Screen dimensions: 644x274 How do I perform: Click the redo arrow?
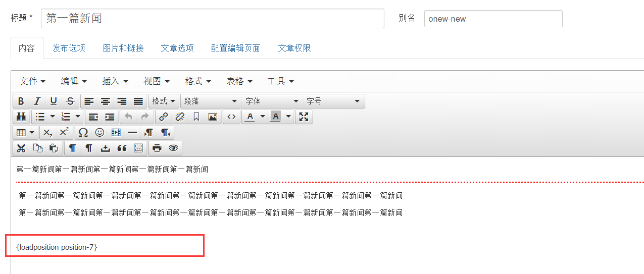coord(145,117)
